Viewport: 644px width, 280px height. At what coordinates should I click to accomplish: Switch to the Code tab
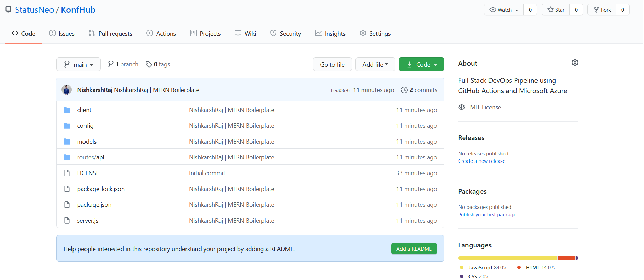[x=23, y=33]
